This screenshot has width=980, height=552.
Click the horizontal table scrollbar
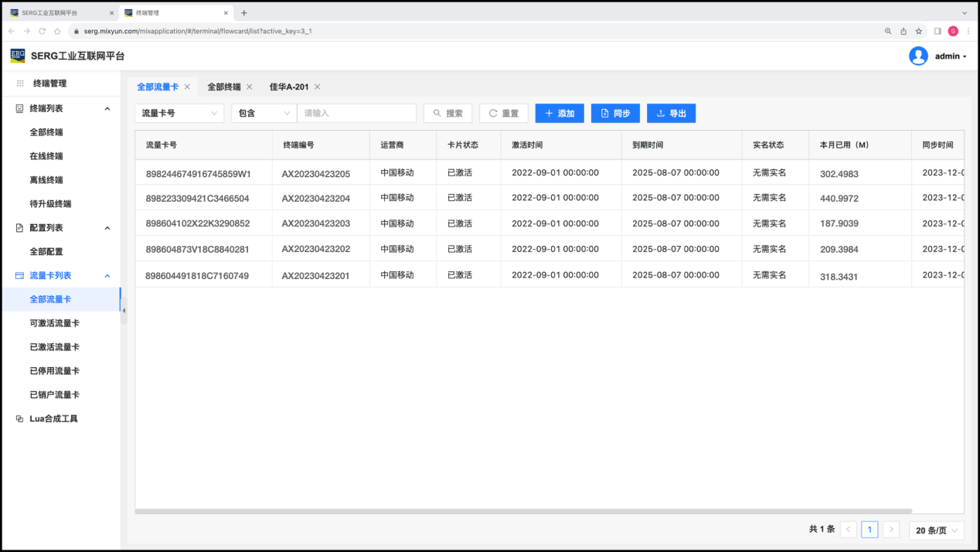(523, 511)
